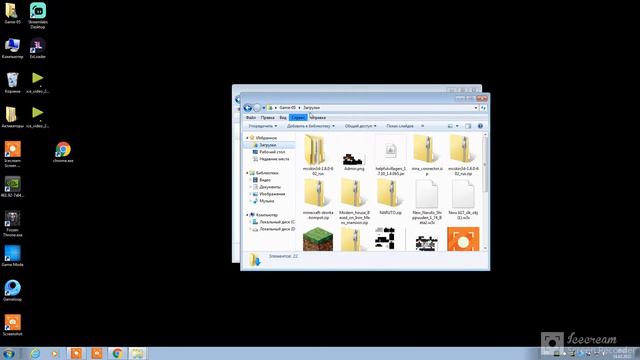
Task: Select the minecraft-sborka-kompot.zip archive
Action: click(318, 200)
